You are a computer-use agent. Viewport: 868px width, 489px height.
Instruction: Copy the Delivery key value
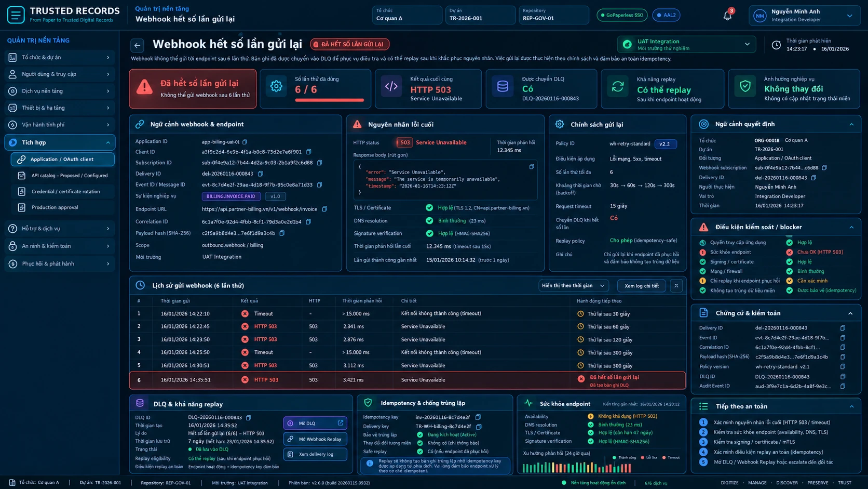(479, 426)
